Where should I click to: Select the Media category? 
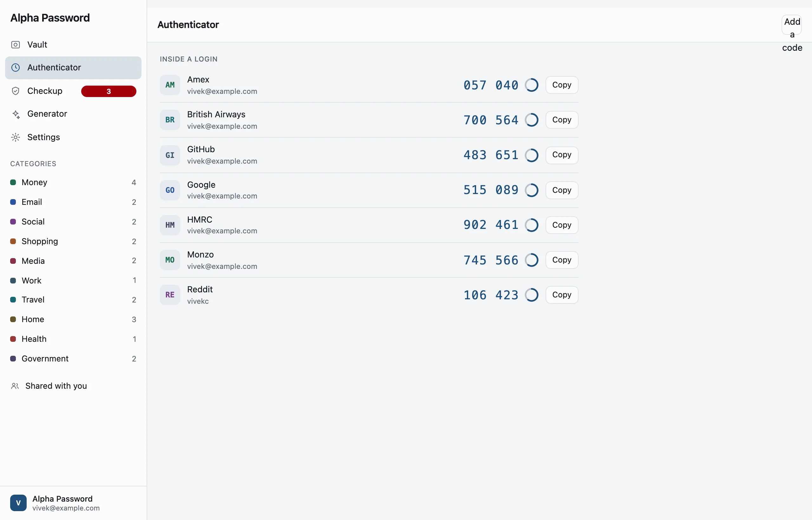click(x=73, y=261)
